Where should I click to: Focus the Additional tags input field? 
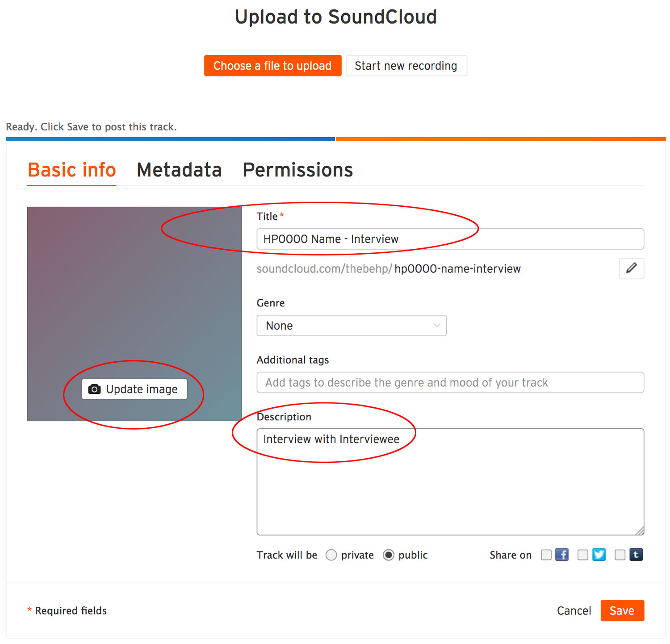(x=450, y=383)
